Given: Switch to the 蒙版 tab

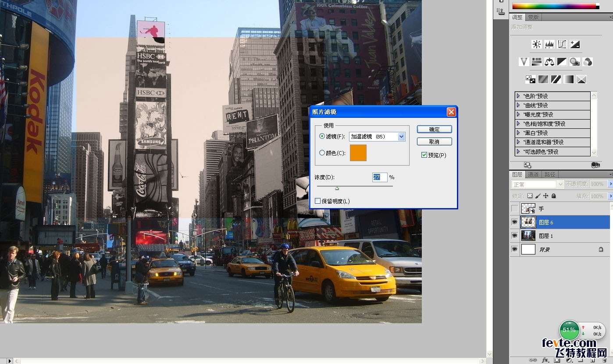Looking at the screenshot, I should coord(533,17).
